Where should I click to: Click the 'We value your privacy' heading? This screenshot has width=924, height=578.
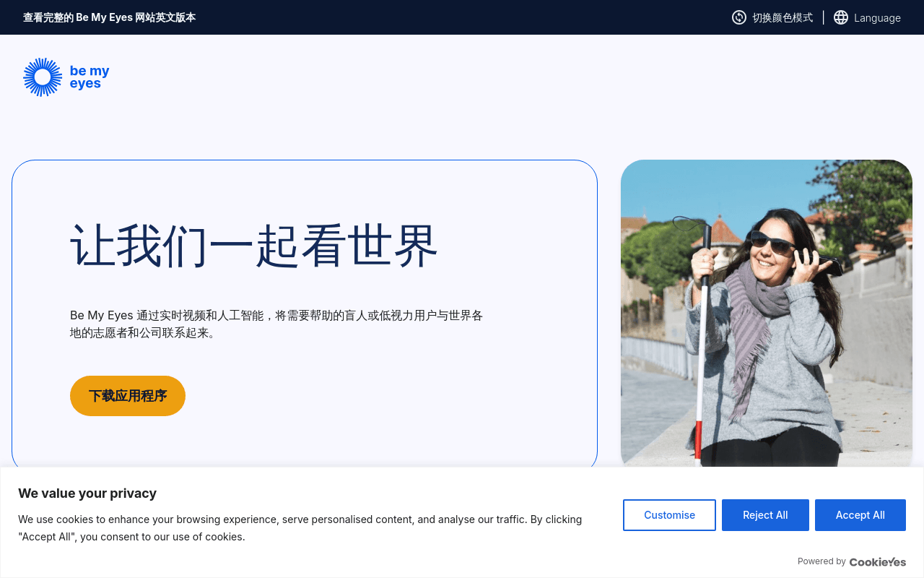tap(87, 493)
